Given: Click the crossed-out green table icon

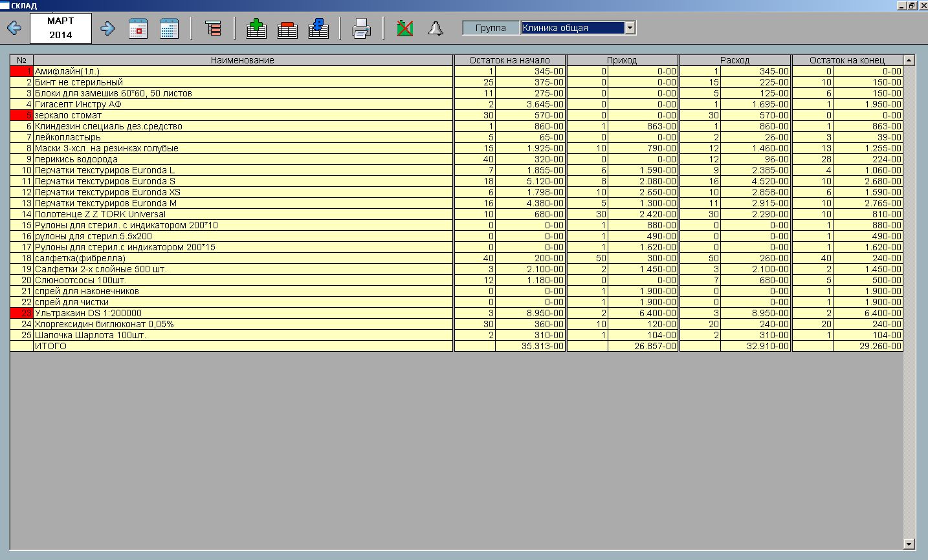Looking at the screenshot, I should (405, 28).
